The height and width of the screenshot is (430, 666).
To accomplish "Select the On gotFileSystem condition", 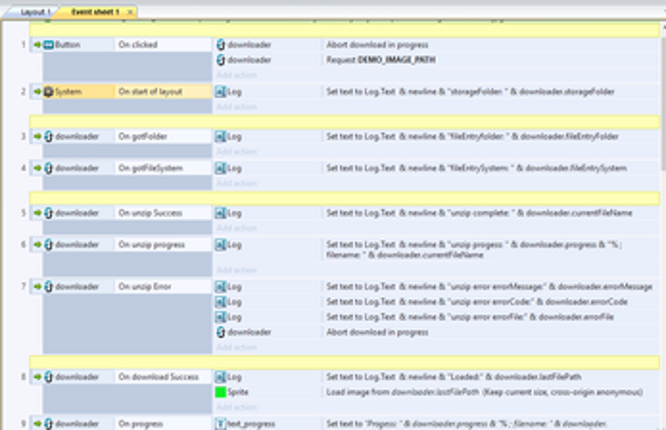I will (163, 168).
